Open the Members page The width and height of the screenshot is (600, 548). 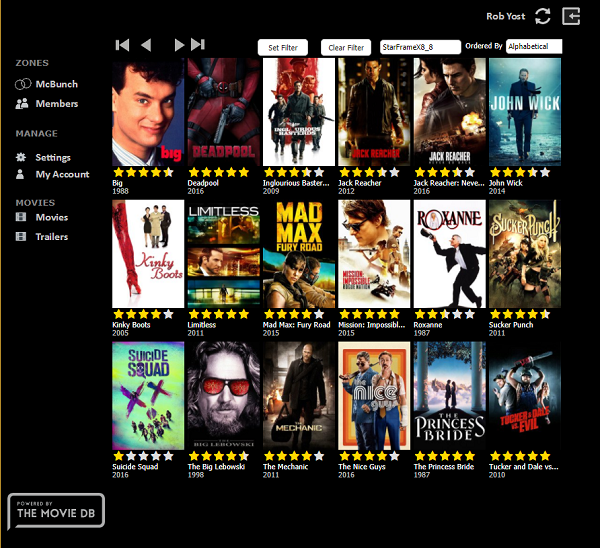point(57,103)
